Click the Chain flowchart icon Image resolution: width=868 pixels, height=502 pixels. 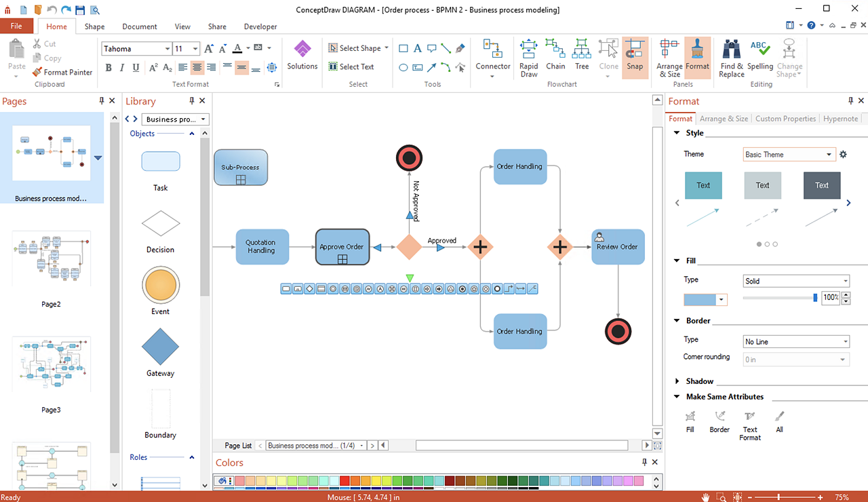(x=555, y=55)
